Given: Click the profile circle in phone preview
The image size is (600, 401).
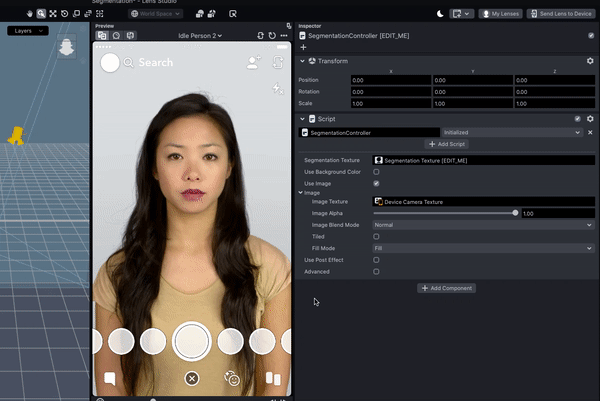Looking at the screenshot, I should click(x=110, y=63).
